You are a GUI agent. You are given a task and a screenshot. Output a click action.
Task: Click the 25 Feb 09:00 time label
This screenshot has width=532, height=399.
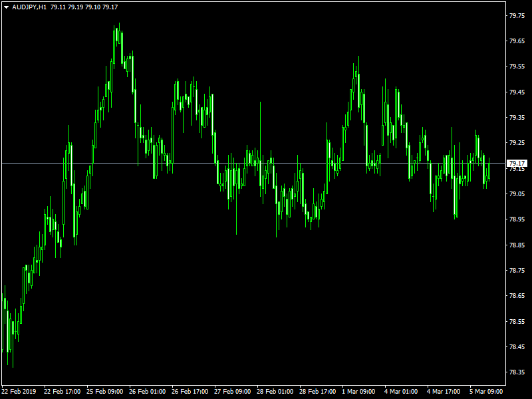tap(104, 392)
